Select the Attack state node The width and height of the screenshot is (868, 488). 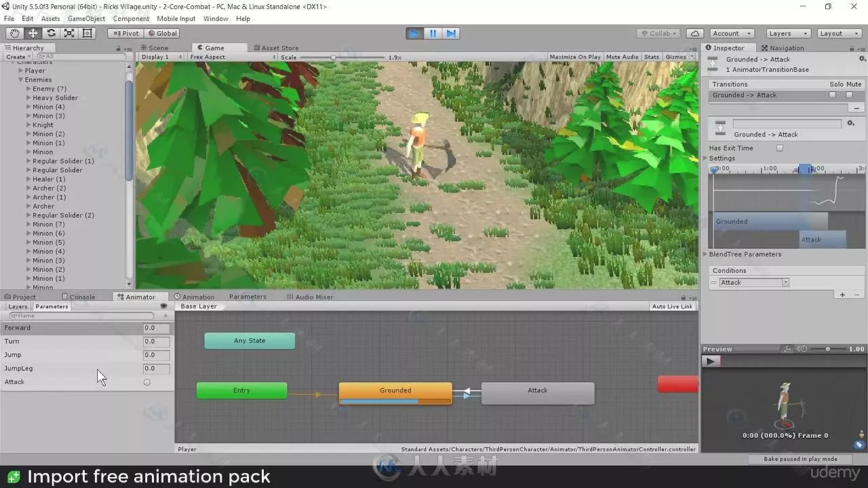[538, 393]
